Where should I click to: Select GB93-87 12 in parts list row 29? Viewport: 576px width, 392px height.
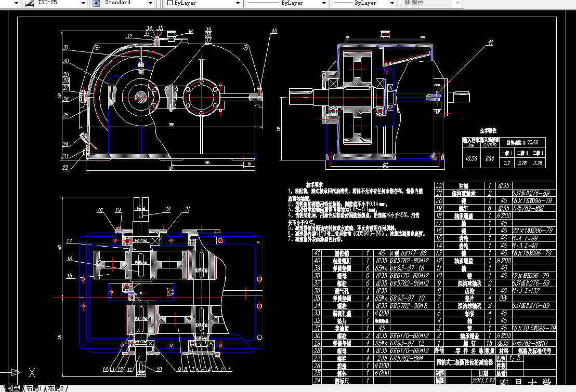(407, 343)
